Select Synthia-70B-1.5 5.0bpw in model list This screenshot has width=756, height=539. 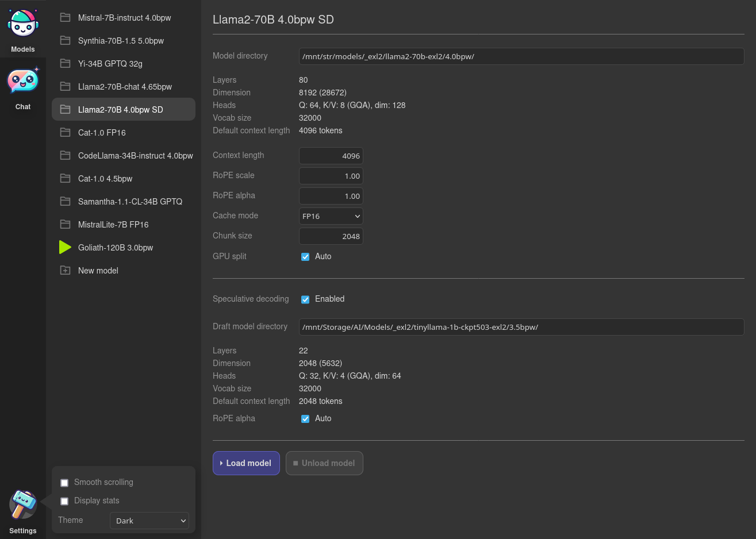pyautogui.click(x=121, y=41)
